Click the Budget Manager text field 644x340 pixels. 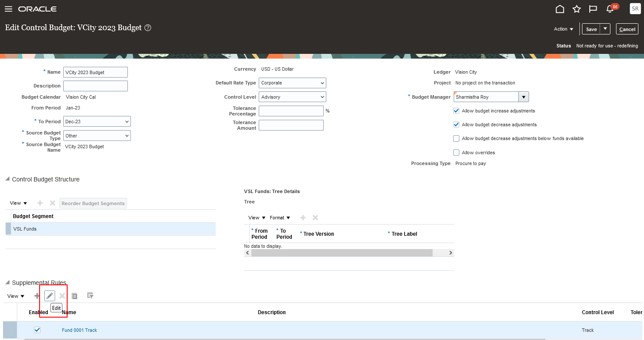(x=486, y=97)
